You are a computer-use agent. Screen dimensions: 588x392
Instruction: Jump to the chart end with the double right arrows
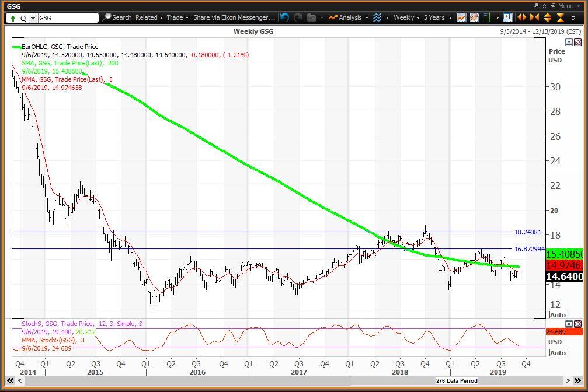pos(578,380)
